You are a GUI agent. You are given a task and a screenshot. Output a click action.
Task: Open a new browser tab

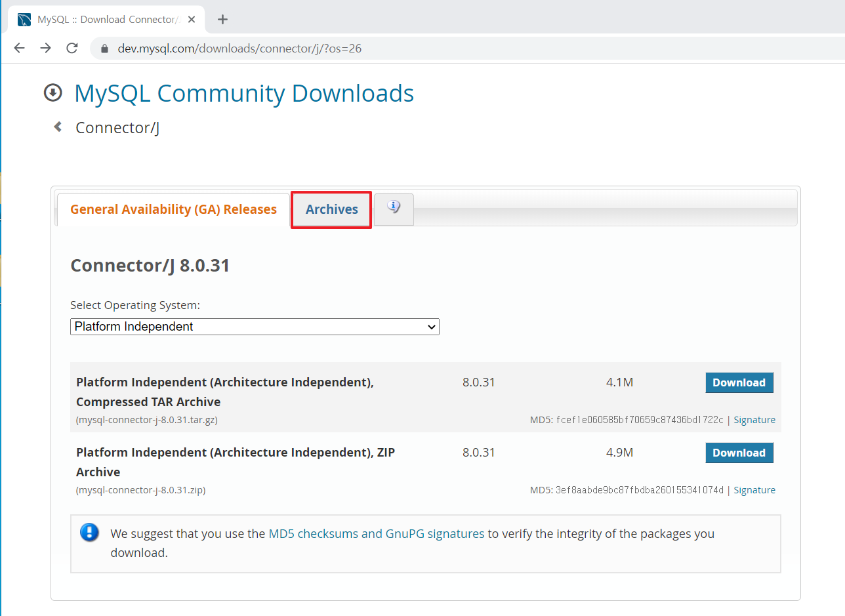coord(222,19)
